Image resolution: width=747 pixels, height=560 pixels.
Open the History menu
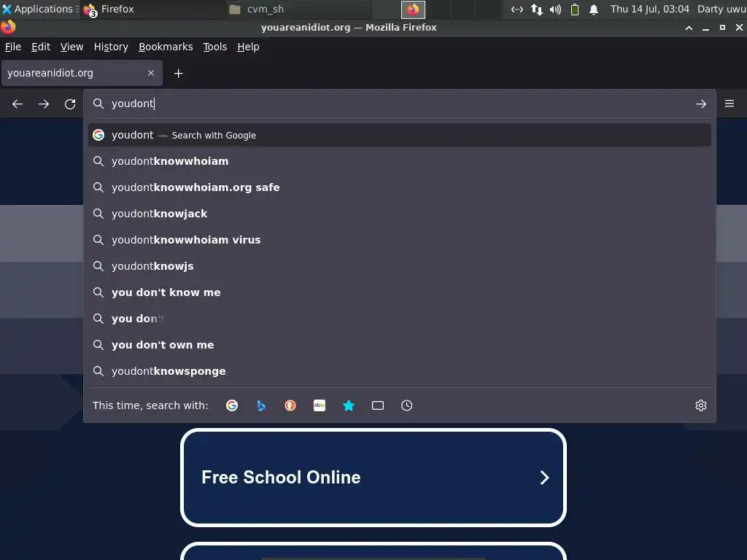coord(111,47)
